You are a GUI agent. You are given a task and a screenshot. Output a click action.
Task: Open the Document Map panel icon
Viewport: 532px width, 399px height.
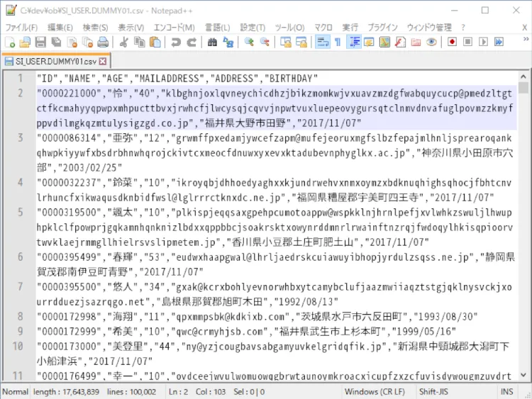(x=384, y=42)
